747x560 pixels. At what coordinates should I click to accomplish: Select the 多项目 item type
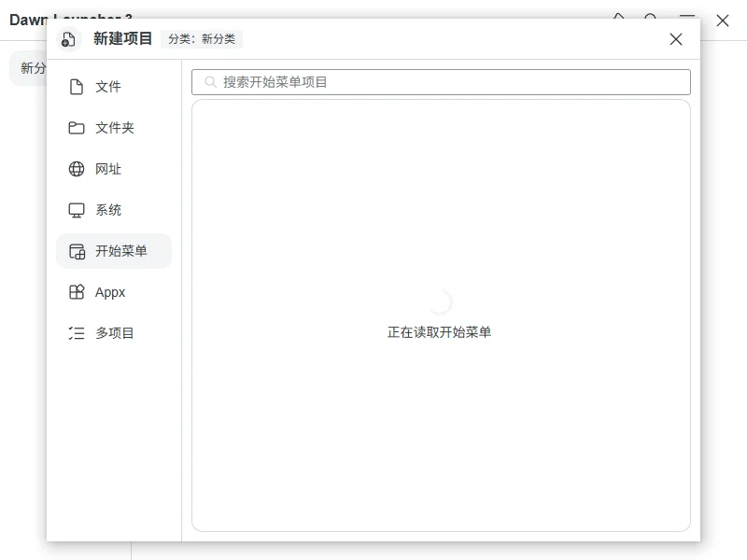pos(114,333)
